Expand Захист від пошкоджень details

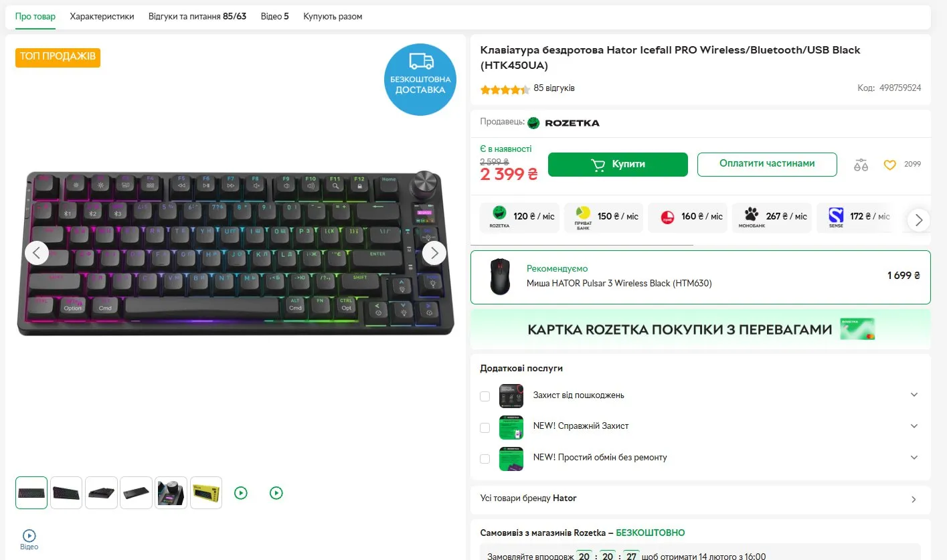(x=914, y=395)
